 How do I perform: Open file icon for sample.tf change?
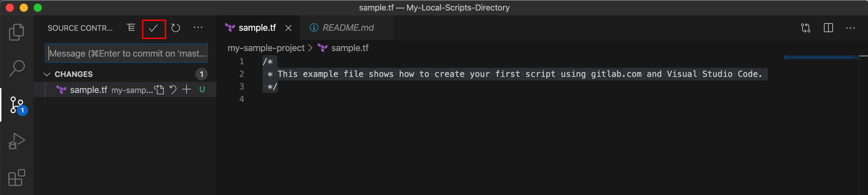(160, 89)
